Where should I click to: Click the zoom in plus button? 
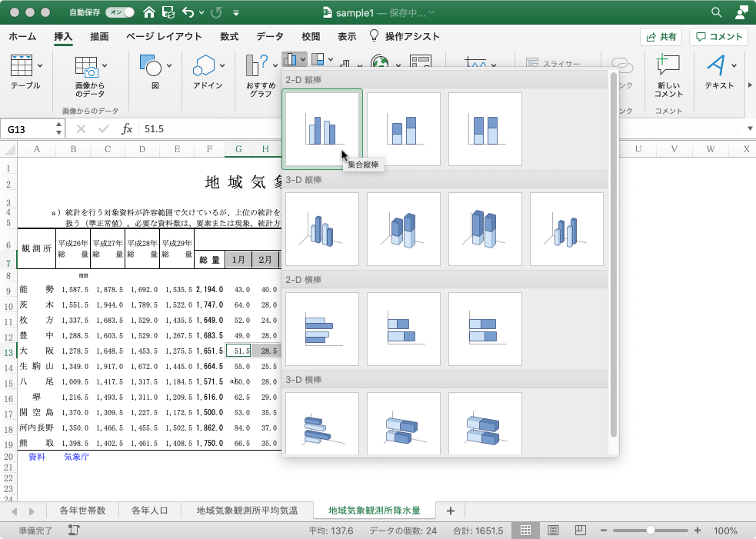(698, 531)
